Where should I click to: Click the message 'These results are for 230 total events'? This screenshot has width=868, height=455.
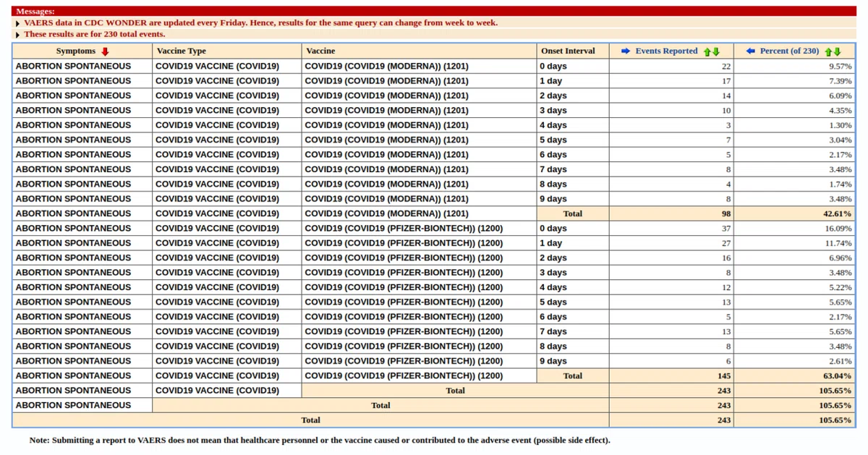pyautogui.click(x=94, y=34)
